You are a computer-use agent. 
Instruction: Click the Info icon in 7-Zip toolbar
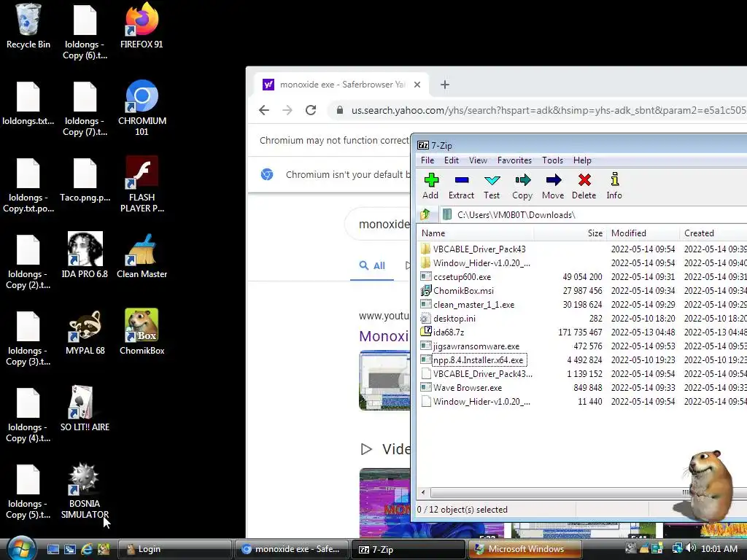coord(614,186)
